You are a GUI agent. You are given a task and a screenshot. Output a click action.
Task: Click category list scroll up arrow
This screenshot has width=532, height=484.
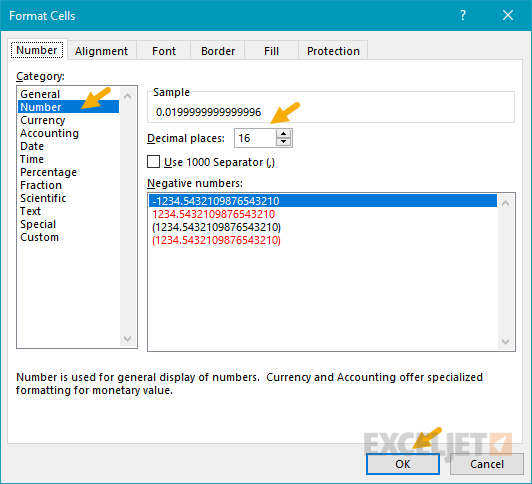(128, 96)
